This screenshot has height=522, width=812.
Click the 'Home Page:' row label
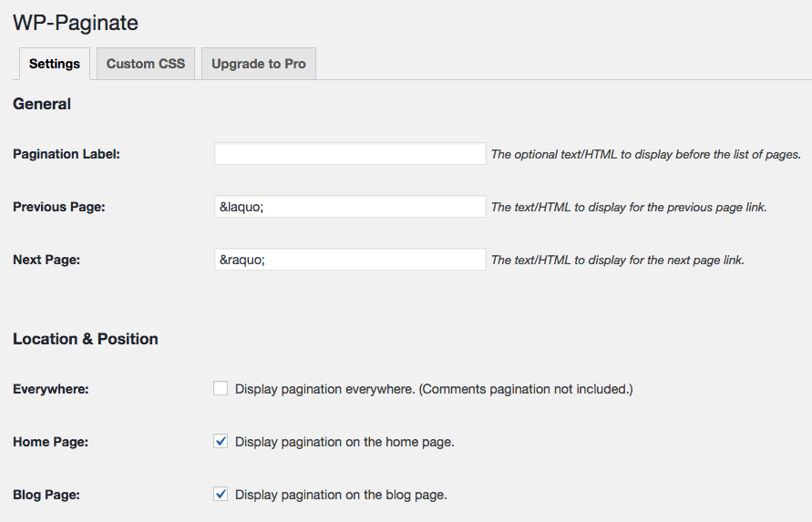click(x=51, y=442)
